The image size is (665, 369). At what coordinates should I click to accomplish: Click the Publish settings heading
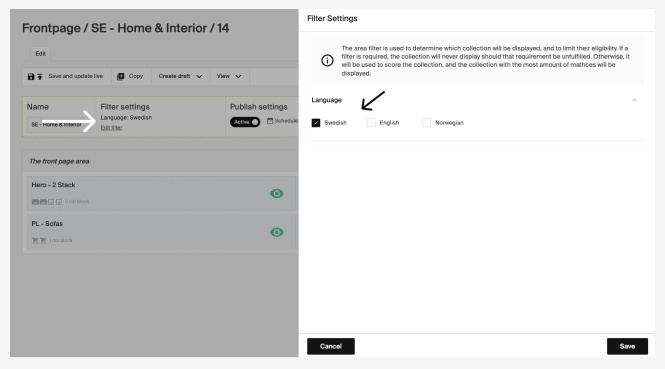pos(259,107)
